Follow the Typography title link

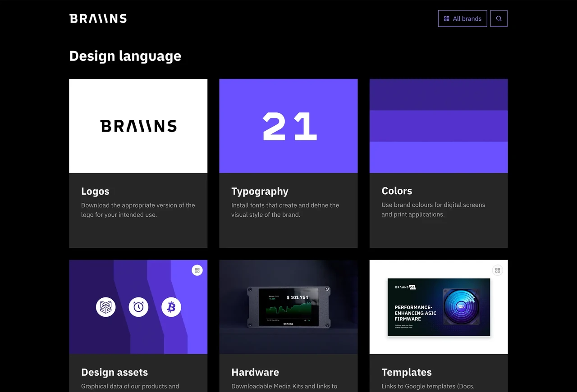(x=260, y=191)
